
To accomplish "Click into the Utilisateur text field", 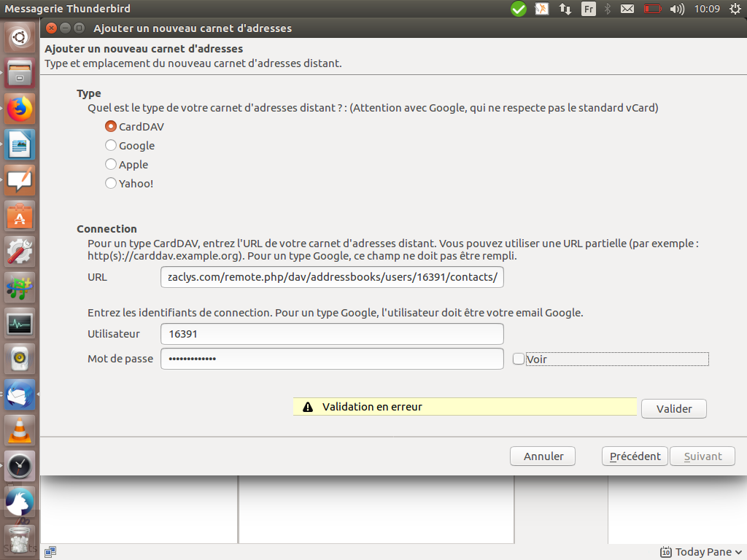I will click(x=332, y=334).
